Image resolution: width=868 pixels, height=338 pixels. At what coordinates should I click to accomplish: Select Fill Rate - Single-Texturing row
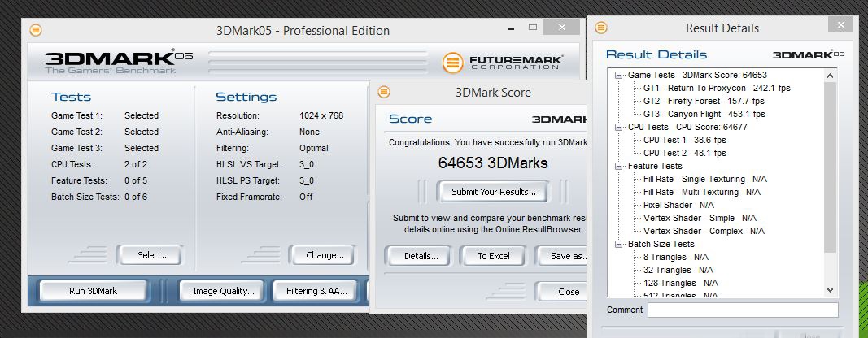[704, 180]
